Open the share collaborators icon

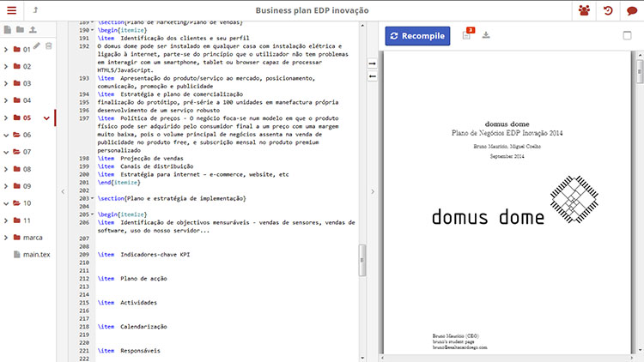tap(584, 10)
